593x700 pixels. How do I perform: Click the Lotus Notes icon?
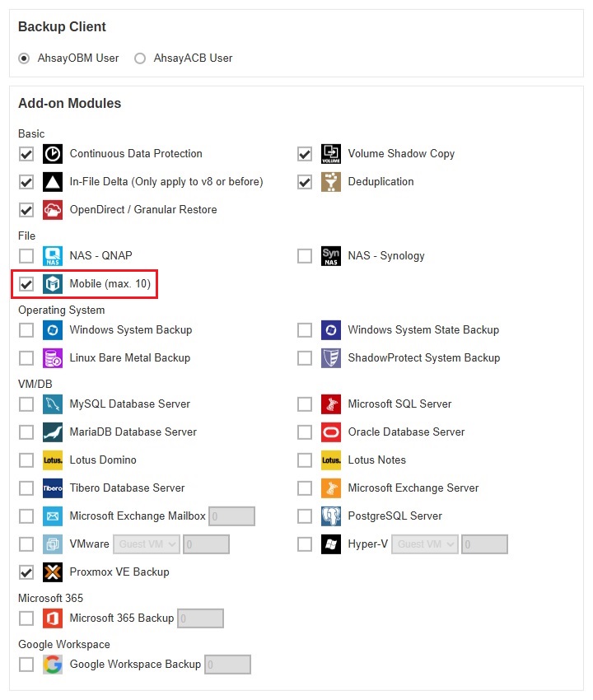(x=331, y=460)
